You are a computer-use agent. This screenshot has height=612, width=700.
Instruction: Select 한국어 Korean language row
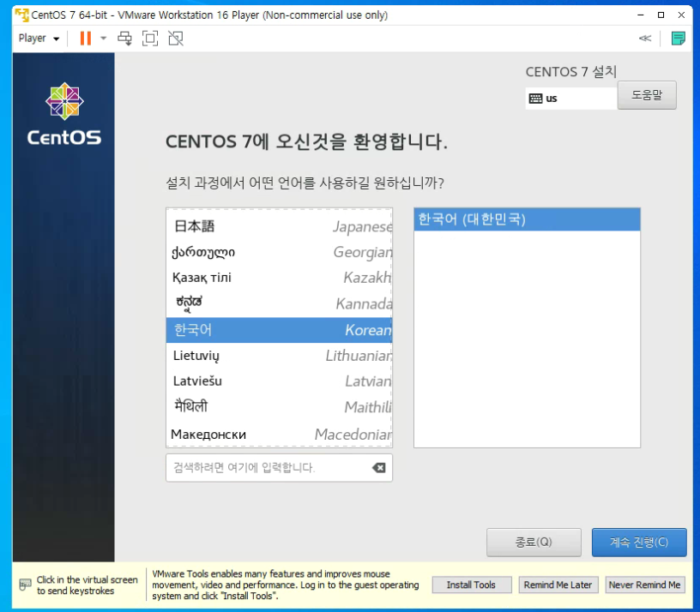click(x=280, y=330)
